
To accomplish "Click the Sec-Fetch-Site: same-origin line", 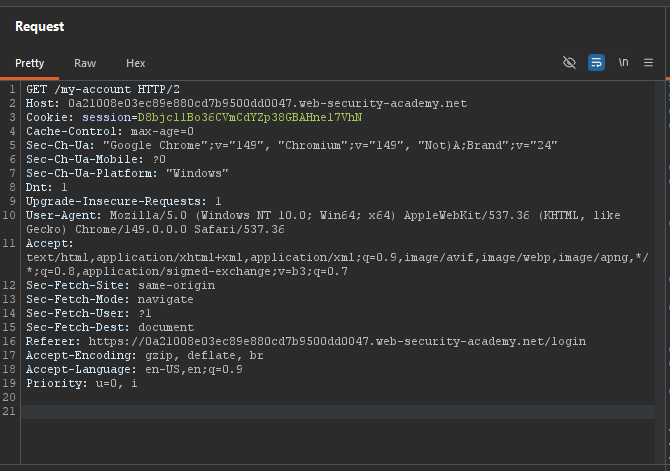I will pos(120,285).
